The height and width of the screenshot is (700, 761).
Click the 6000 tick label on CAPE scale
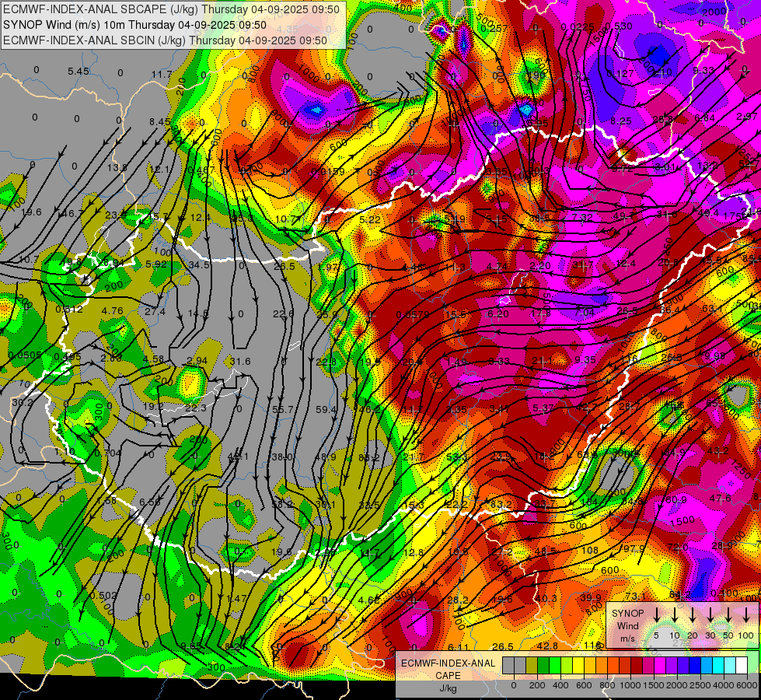point(747,685)
